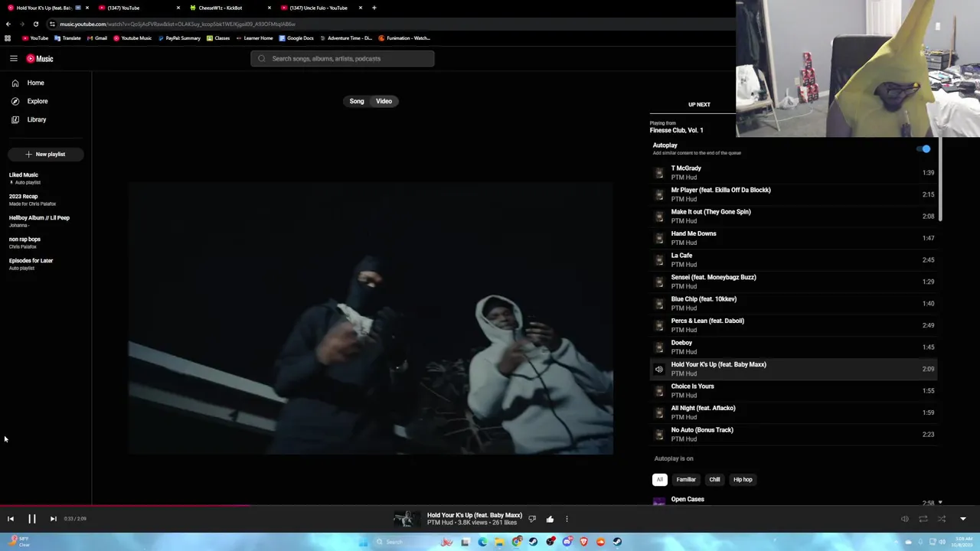Select the All autoplay filter chip
The height and width of the screenshot is (551, 980).
tap(659, 480)
